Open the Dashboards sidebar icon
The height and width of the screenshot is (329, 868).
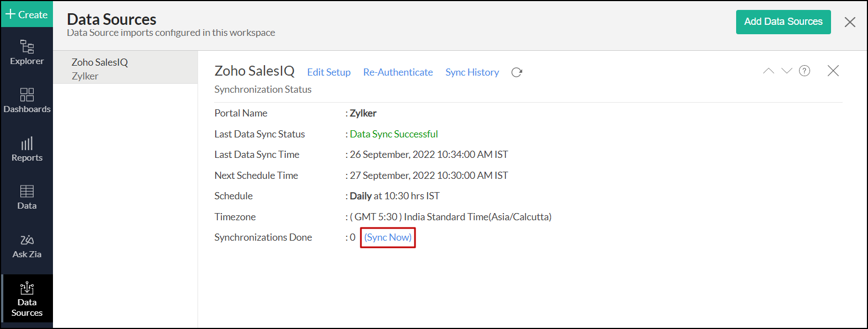(26, 100)
